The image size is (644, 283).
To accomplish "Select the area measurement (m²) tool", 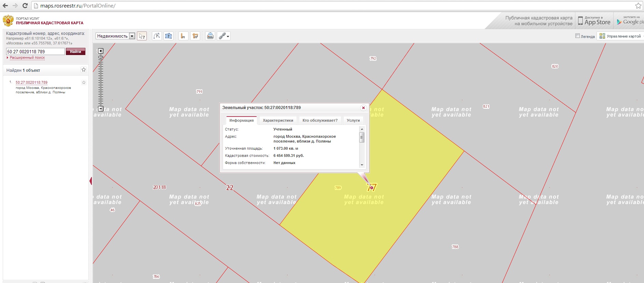I will tap(195, 36).
